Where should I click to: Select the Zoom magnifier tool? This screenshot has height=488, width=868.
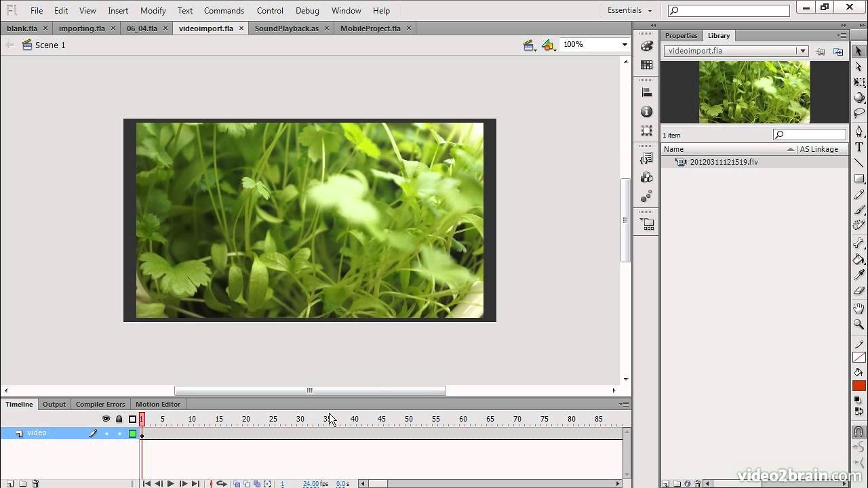click(x=859, y=325)
